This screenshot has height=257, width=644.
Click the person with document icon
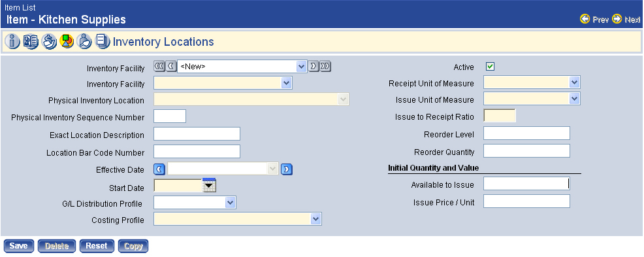85,42
